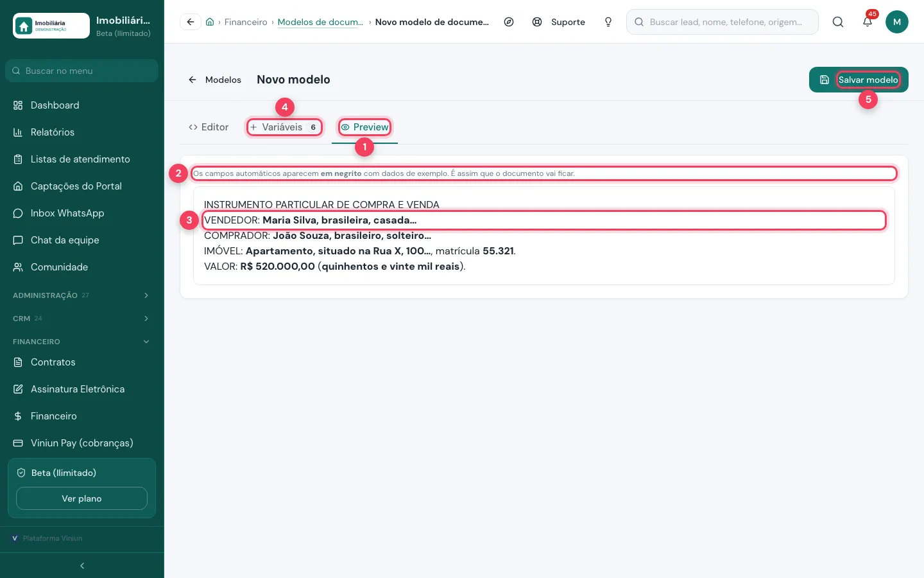Click the Imobiliária logo
The image size is (924, 578).
pyautogui.click(x=51, y=26)
